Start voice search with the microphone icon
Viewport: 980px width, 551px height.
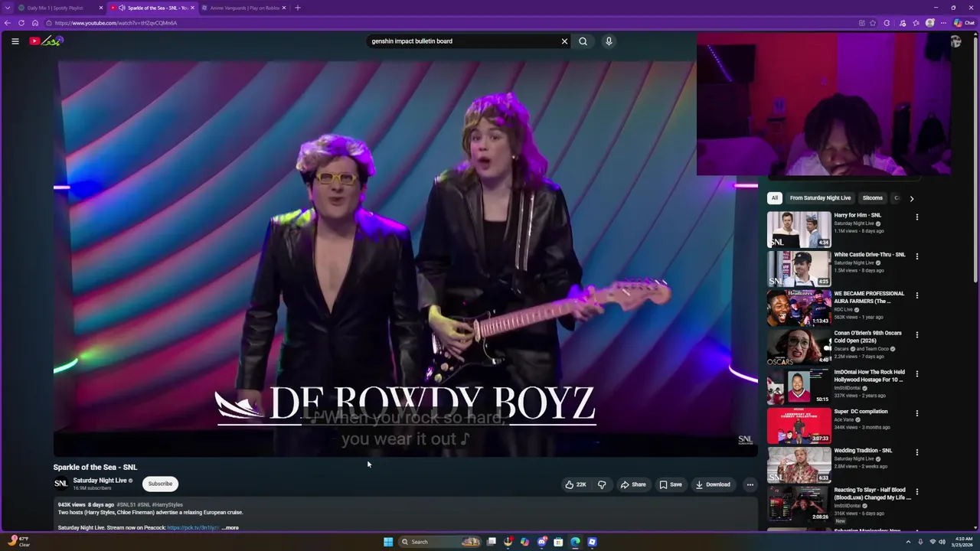click(x=609, y=41)
